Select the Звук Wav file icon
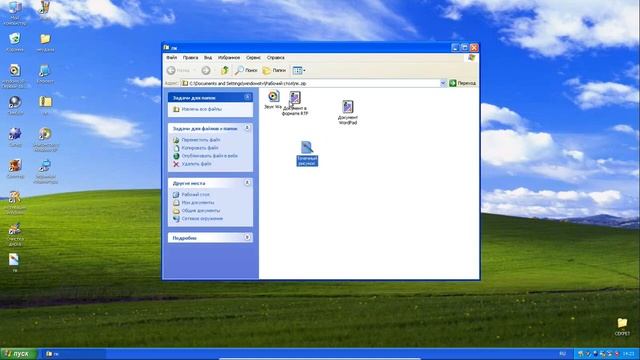The height and width of the screenshot is (360, 640). [273, 96]
